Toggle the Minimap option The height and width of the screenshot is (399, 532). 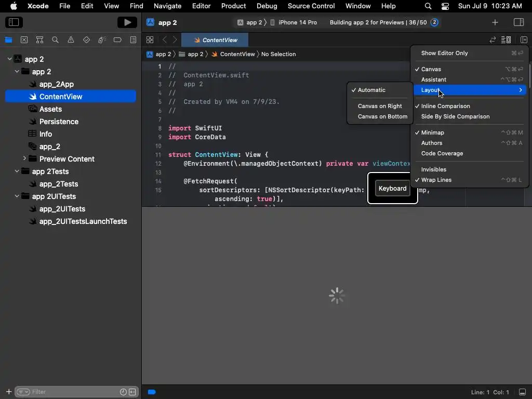[x=470, y=132]
